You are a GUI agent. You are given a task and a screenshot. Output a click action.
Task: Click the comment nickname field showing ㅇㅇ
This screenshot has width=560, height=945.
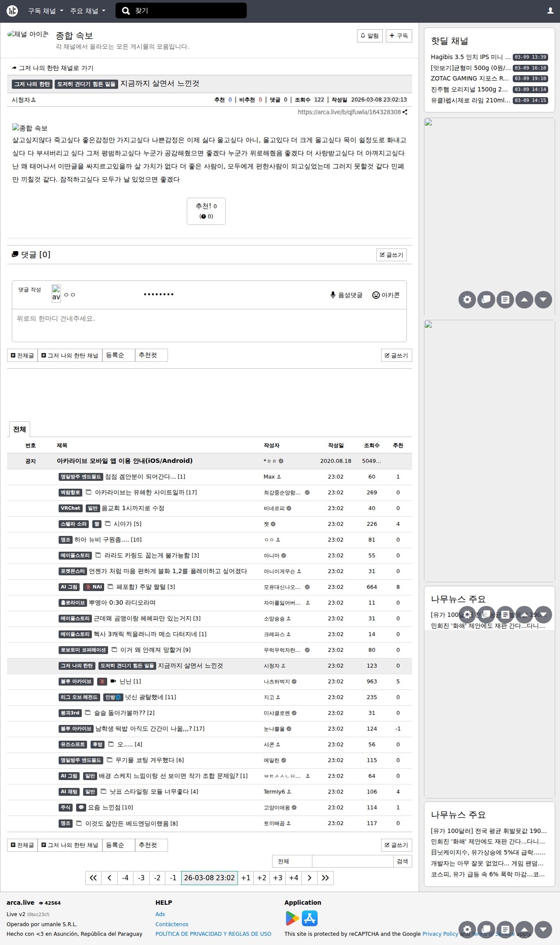click(101, 294)
